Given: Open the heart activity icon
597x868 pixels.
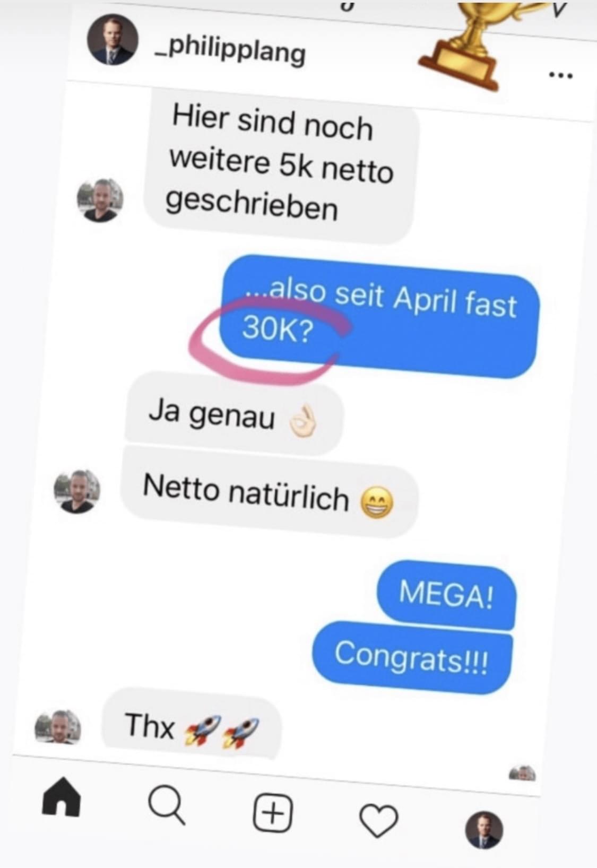Looking at the screenshot, I should [378, 820].
